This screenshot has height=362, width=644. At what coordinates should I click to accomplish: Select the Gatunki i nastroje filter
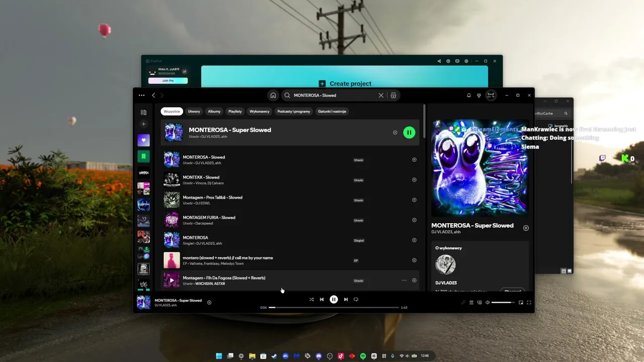pyautogui.click(x=332, y=111)
